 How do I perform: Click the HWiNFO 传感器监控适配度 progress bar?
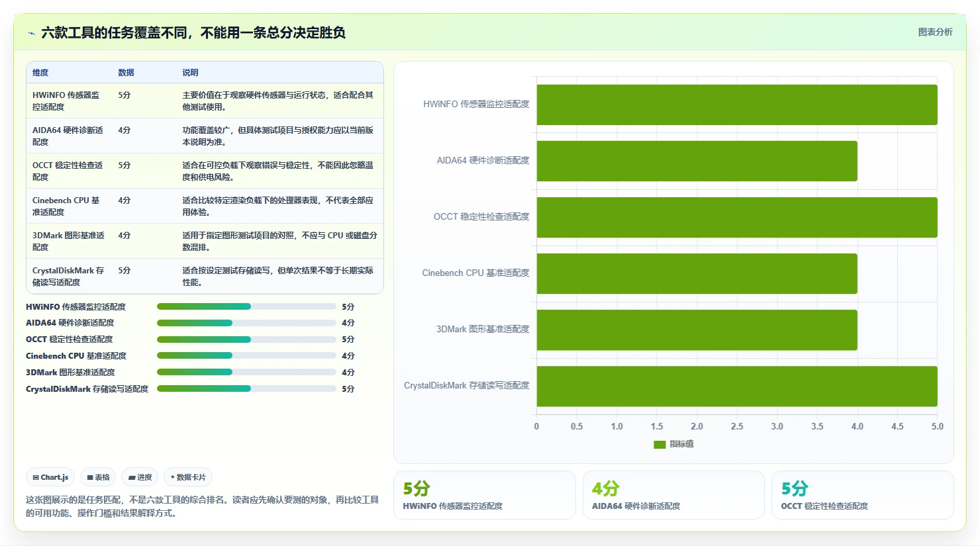[246, 306]
